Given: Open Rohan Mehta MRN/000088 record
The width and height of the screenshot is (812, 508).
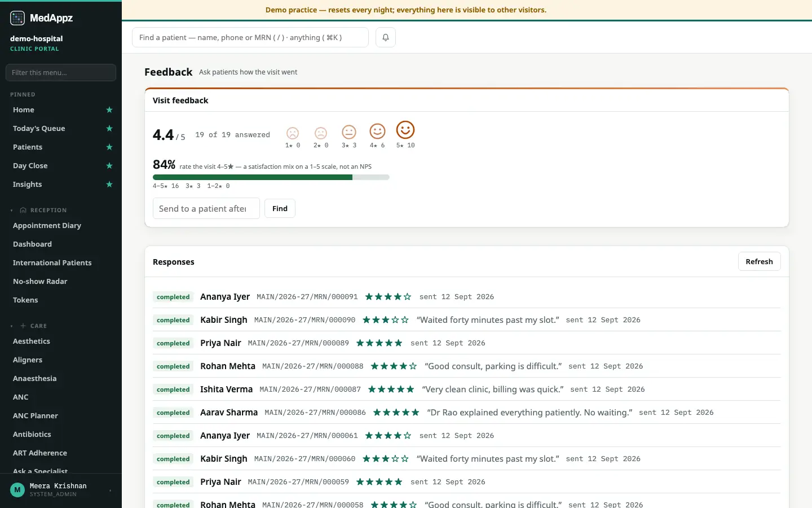Looking at the screenshot, I should coord(228,366).
